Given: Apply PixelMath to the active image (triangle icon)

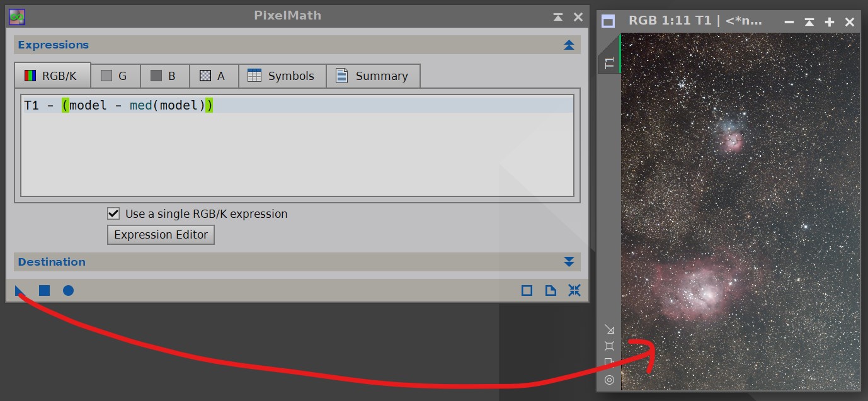Looking at the screenshot, I should (x=18, y=290).
